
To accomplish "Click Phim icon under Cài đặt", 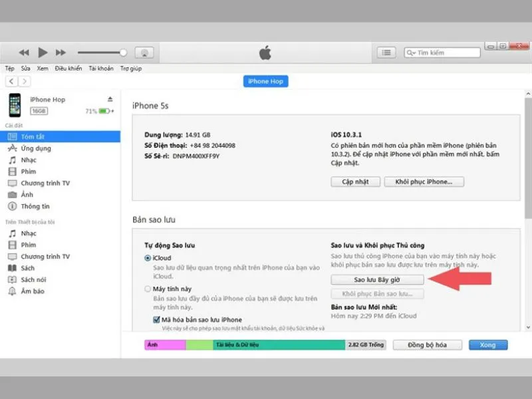I will (x=12, y=172).
